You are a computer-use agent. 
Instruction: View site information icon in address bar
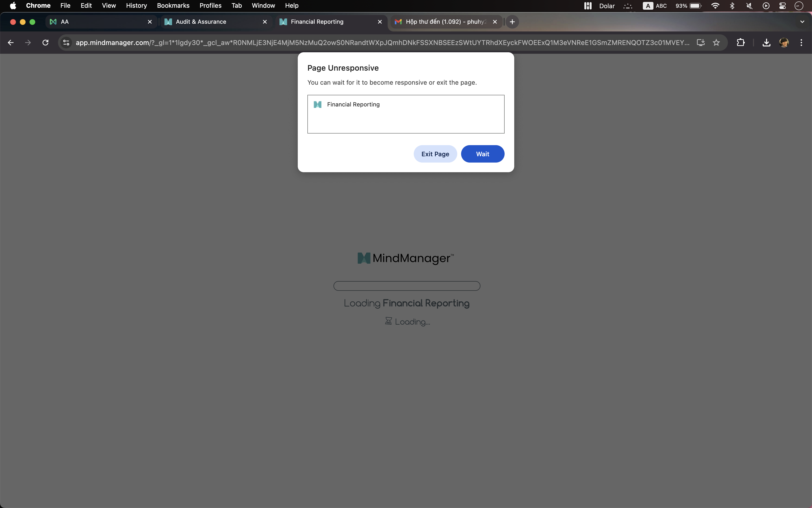click(66, 43)
